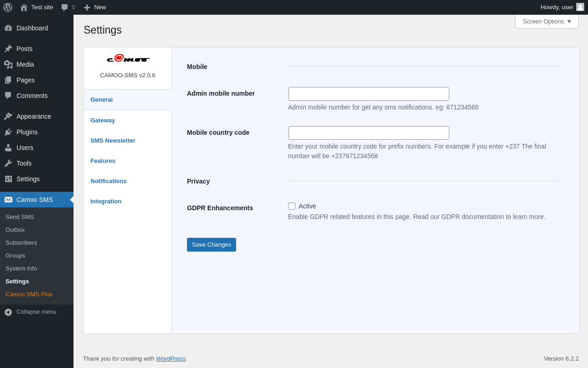This screenshot has height=368, width=588.
Task: Focus the Admin mobile number field
Action: point(369,94)
